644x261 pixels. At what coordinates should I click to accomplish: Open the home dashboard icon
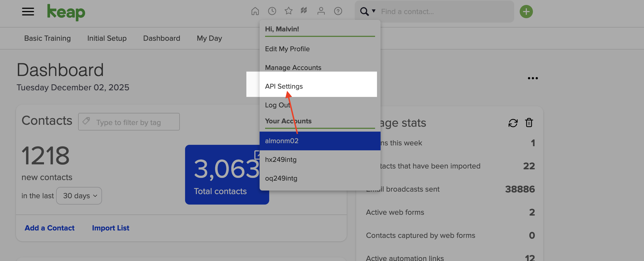(255, 11)
